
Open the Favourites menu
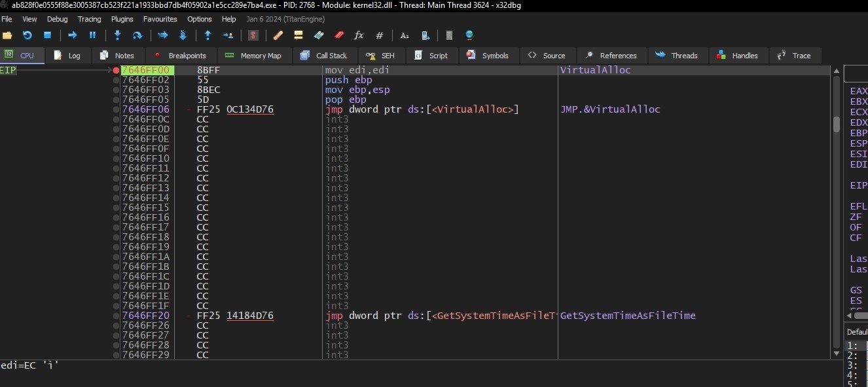tap(160, 19)
